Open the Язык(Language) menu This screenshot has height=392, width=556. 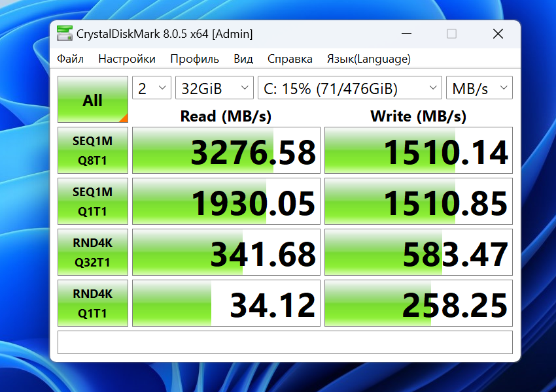pos(369,59)
